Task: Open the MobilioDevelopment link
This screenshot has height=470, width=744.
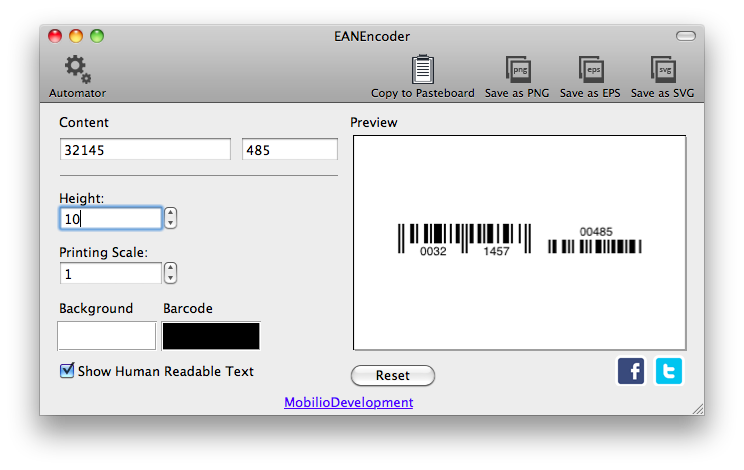Action: click(348, 402)
